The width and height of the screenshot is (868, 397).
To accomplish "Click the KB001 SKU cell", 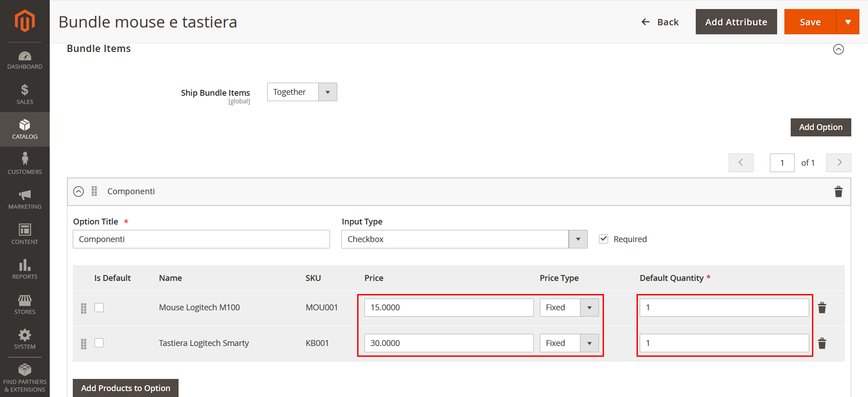I will tap(317, 343).
